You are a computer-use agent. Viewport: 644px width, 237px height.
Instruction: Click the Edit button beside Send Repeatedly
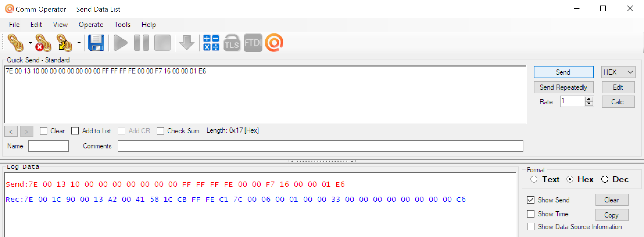tap(618, 87)
